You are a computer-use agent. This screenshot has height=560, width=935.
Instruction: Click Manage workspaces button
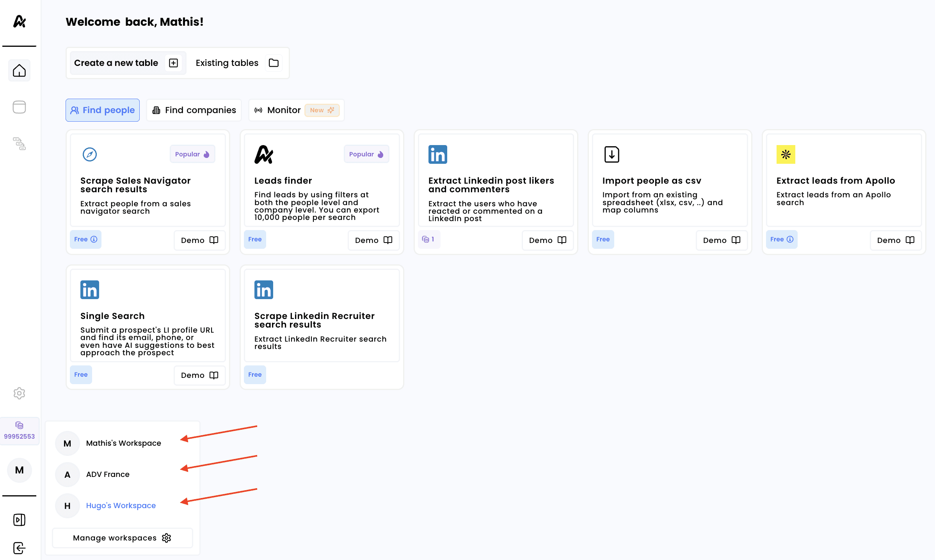click(x=122, y=538)
